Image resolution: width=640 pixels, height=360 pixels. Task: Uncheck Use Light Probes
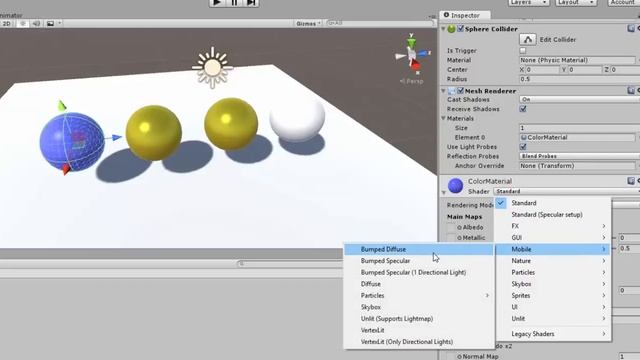pos(523,147)
